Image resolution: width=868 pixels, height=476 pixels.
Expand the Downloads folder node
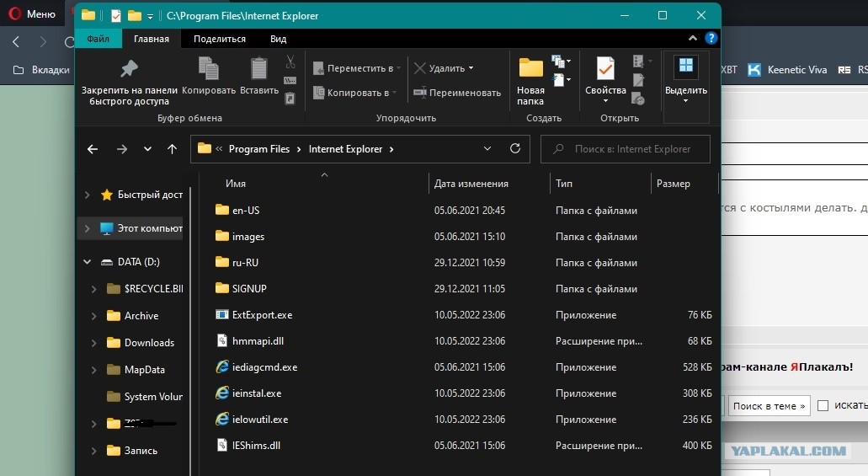[x=93, y=343]
